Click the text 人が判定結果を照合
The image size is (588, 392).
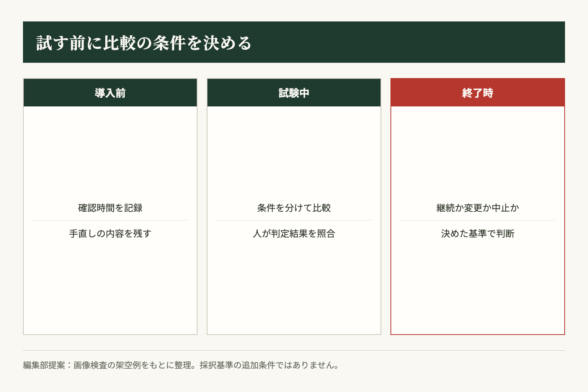(x=294, y=234)
